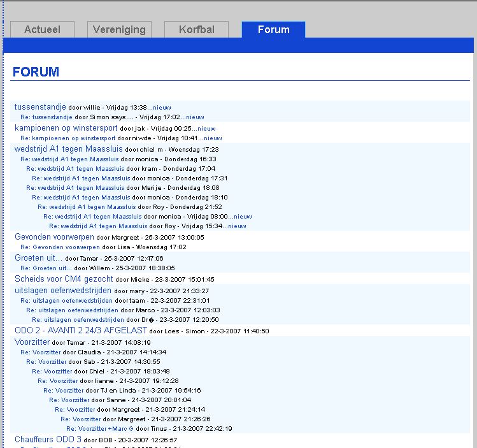The height and width of the screenshot is (448, 477).
Task: Open the 'Gevonden voorwerpen' thread by Margreet
Action: (x=54, y=237)
